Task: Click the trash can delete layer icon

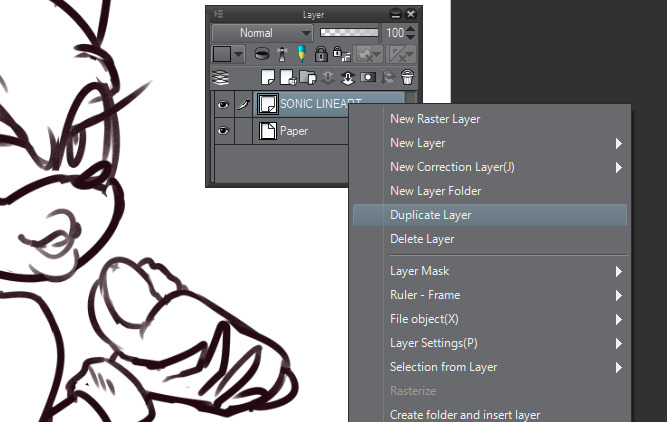Action: point(407,77)
